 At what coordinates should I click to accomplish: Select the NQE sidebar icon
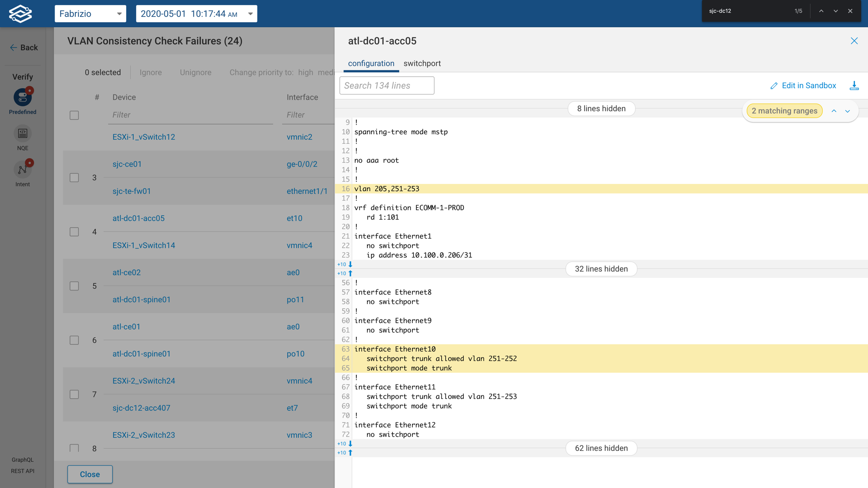coord(22,133)
